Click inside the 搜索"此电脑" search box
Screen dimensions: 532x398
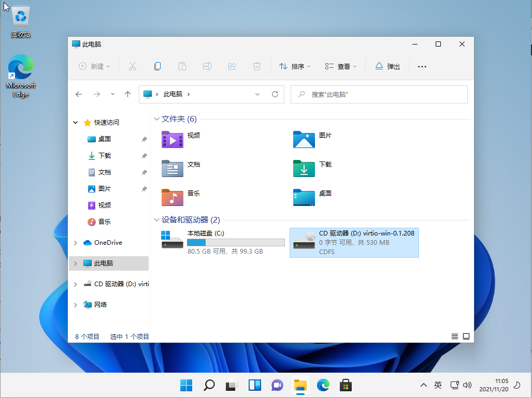point(379,94)
